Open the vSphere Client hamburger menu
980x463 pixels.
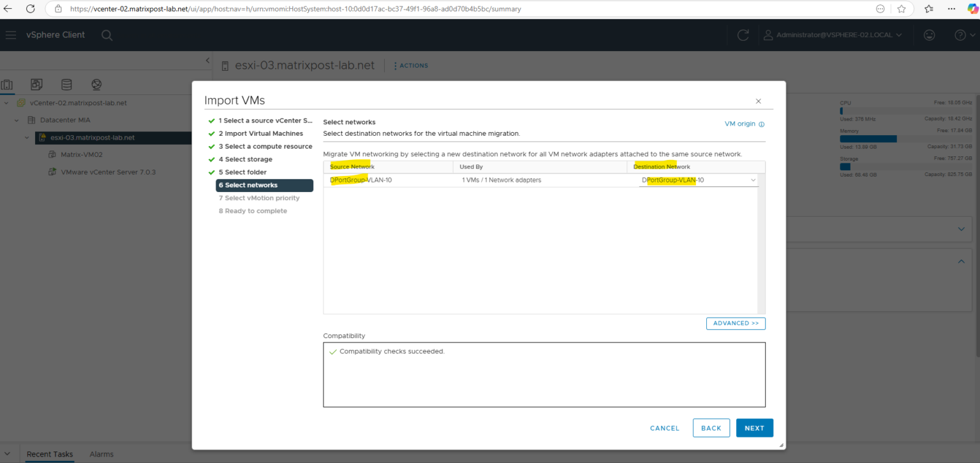click(x=11, y=35)
